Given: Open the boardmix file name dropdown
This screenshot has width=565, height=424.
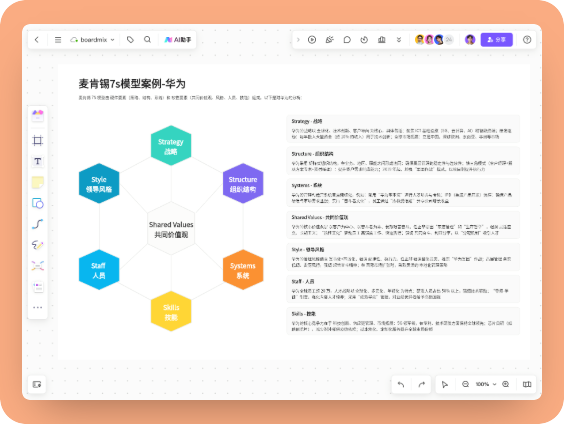Looking at the screenshot, I should coord(93,40).
